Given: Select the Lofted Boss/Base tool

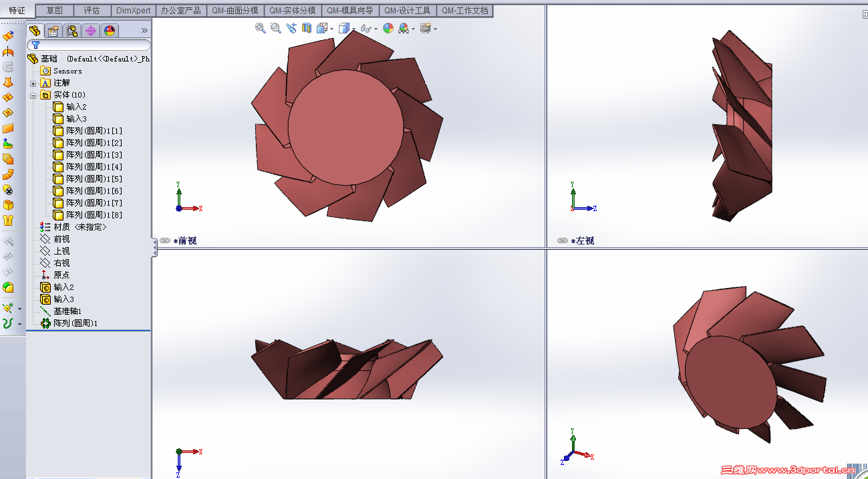Looking at the screenshot, I should (x=8, y=82).
